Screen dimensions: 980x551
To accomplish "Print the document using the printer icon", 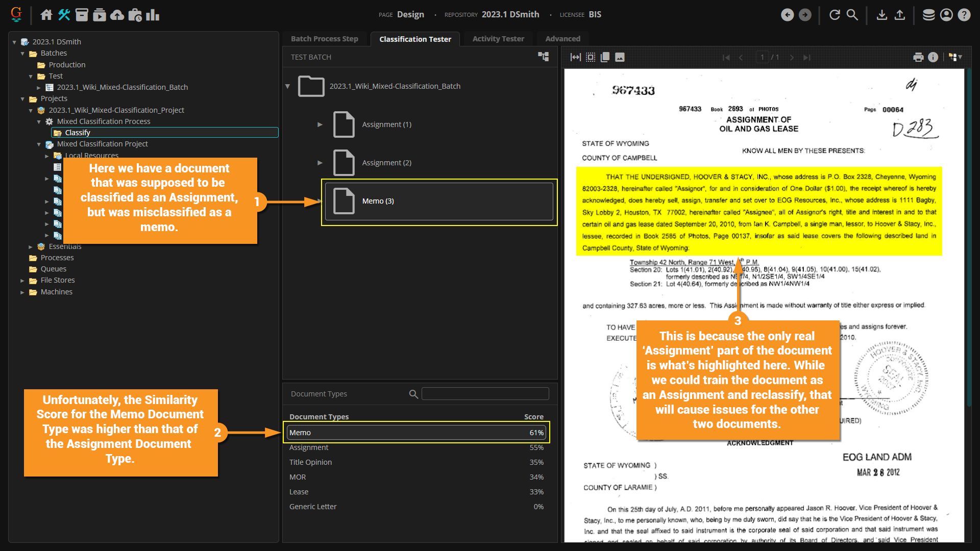I will (918, 57).
